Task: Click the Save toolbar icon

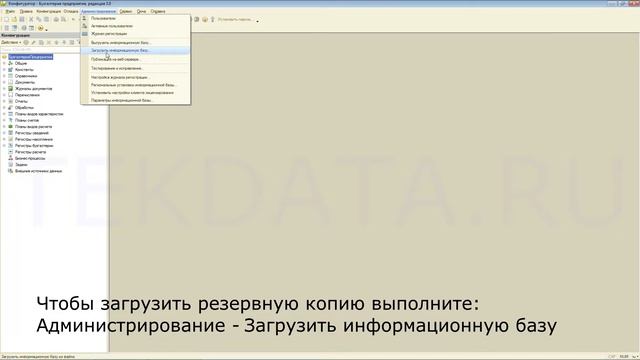Action: [x=22, y=19]
